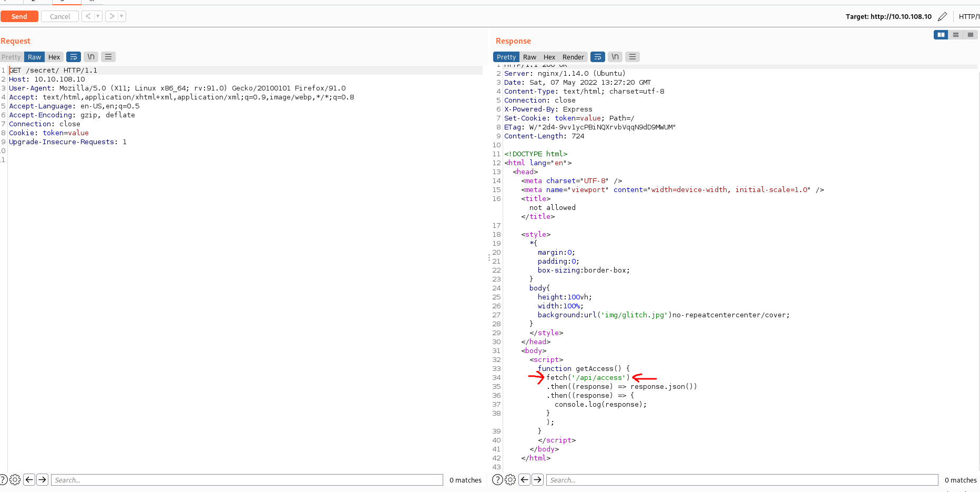Toggle non-printable \n chars in Request
This screenshot has height=492, width=980.
(91, 57)
